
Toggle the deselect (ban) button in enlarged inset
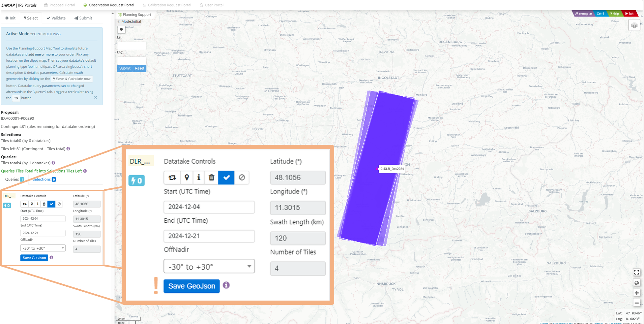tap(242, 178)
